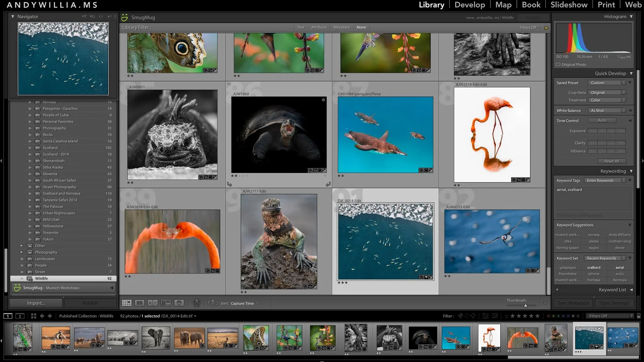Enable Original Photo checkbox

558,64
